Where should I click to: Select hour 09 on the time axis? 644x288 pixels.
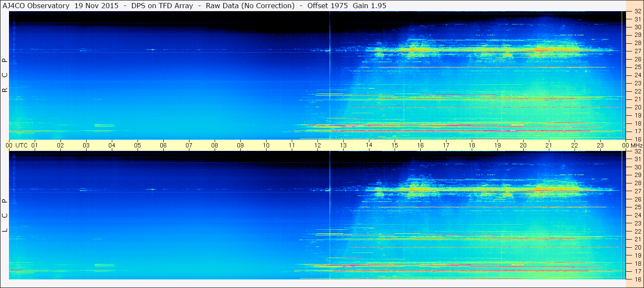click(240, 145)
